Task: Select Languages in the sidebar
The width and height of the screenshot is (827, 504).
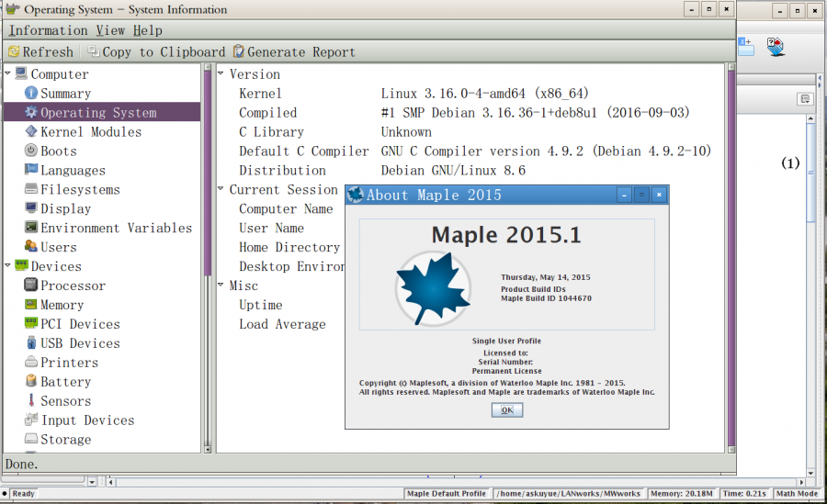Action: pos(74,170)
